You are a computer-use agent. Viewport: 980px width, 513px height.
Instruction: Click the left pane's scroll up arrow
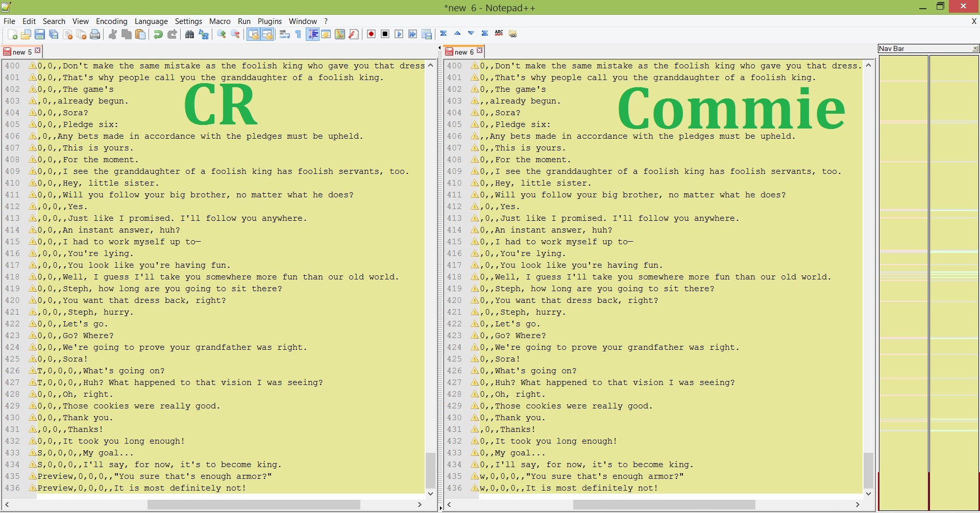pyautogui.click(x=431, y=65)
